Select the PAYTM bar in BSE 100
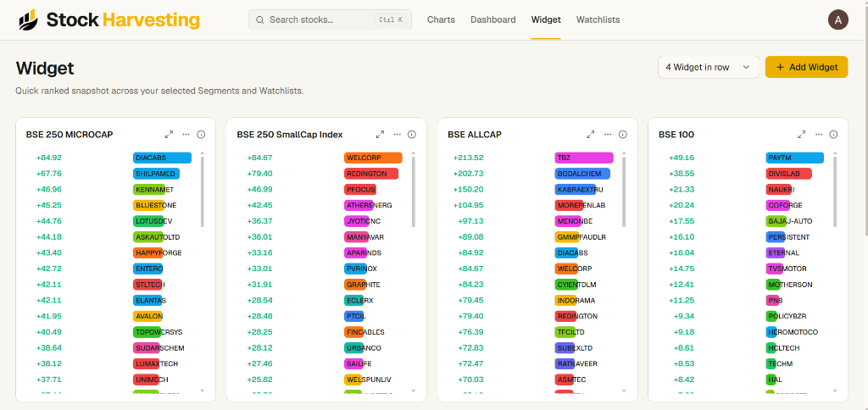 coord(795,158)
